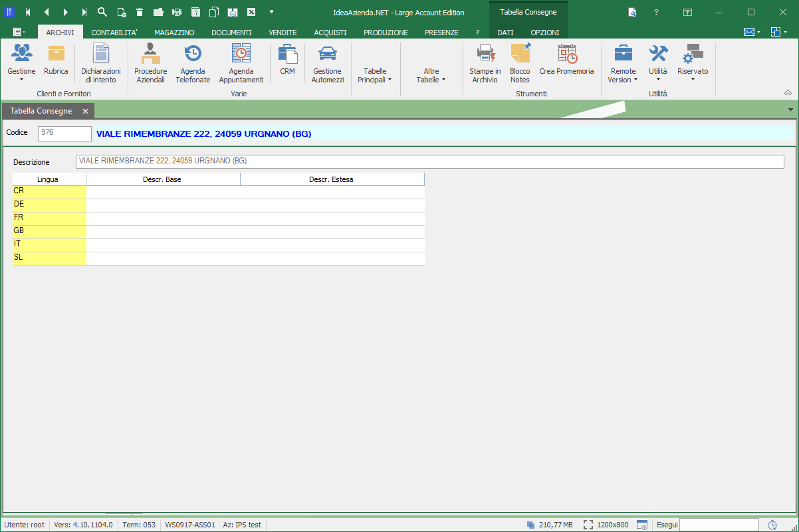Image resolution: width=799 pixels, height=532 pixels.
Task: Open Remote Version dropdown
Action: [x=623, y=64]
